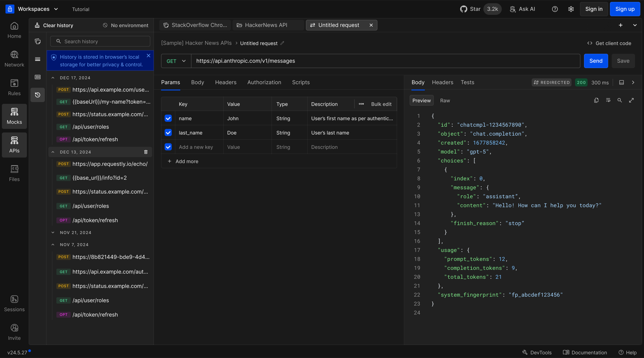Select the environments stack icon in secondary sidebar
The image size is (644, 358).
coord(37,59)
